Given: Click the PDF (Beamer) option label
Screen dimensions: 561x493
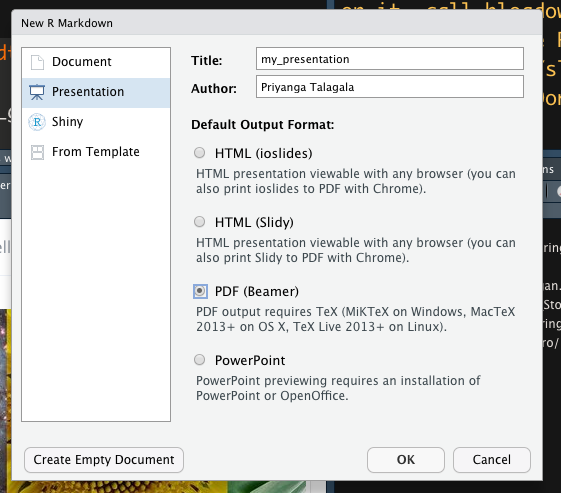Looking at the screenshot, I should pos(257,292).
